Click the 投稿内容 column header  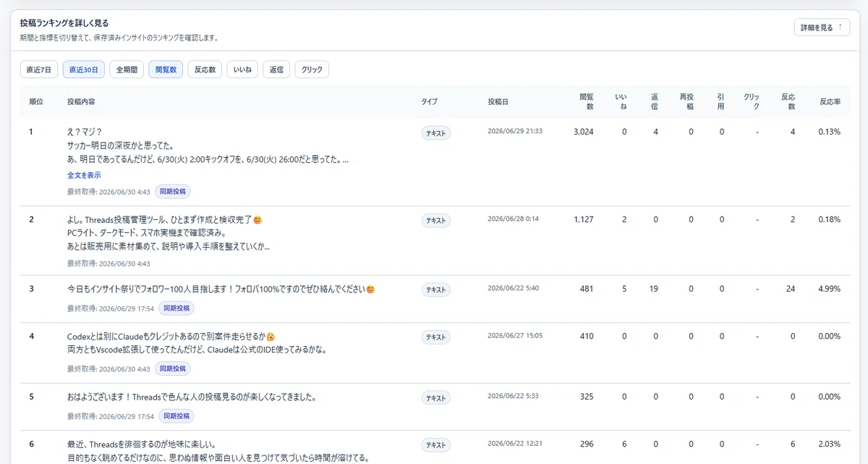tap(81, 102)
